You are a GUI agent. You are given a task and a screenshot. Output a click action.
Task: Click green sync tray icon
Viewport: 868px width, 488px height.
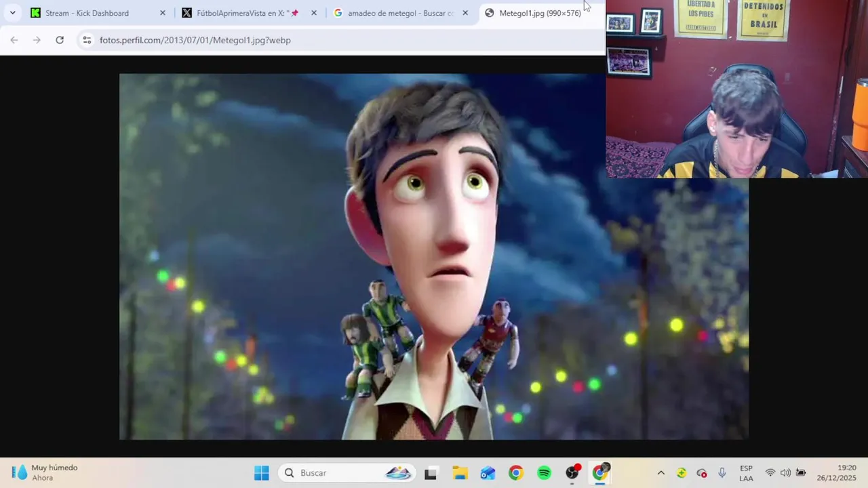pos(682,473)
